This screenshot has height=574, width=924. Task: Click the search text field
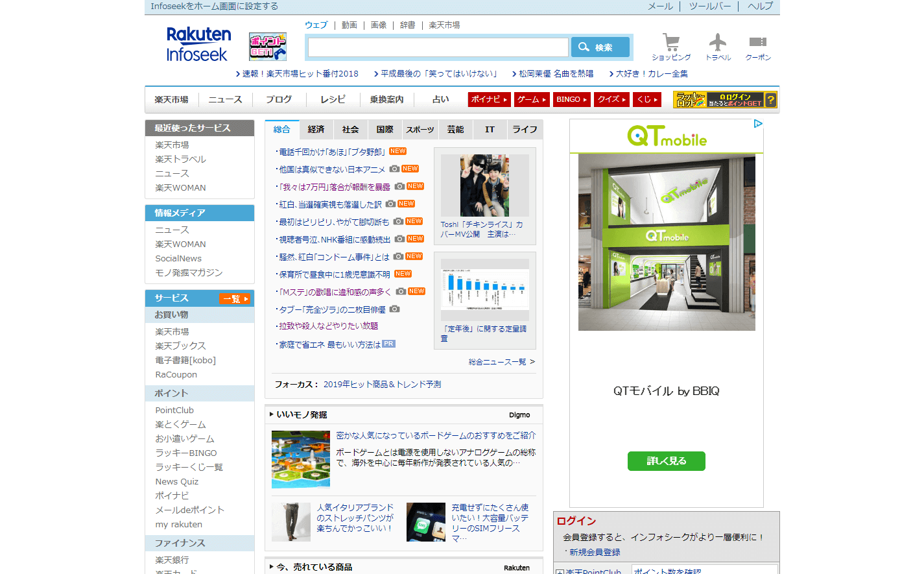(x=438, y=47)
